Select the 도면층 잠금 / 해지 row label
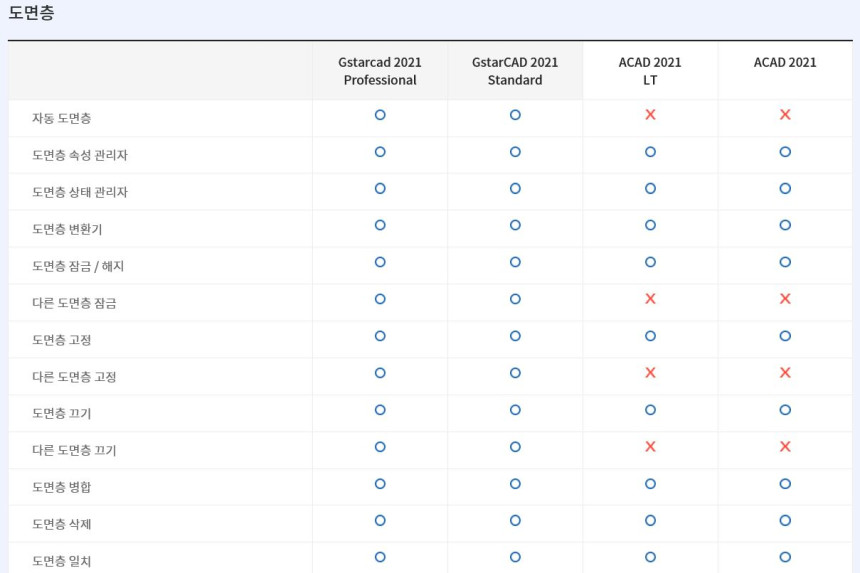The image size is (860, 573). click(78, 266)
